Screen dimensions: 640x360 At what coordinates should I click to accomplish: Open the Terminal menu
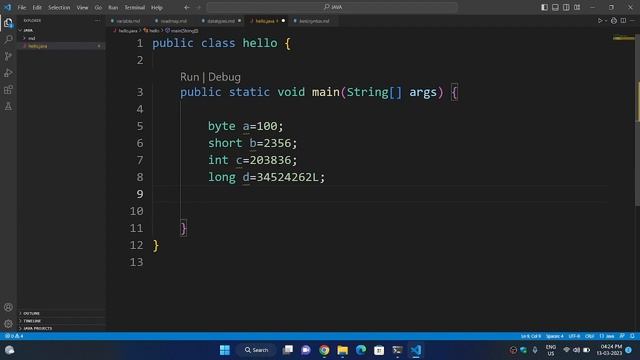[x=135, y=7]
